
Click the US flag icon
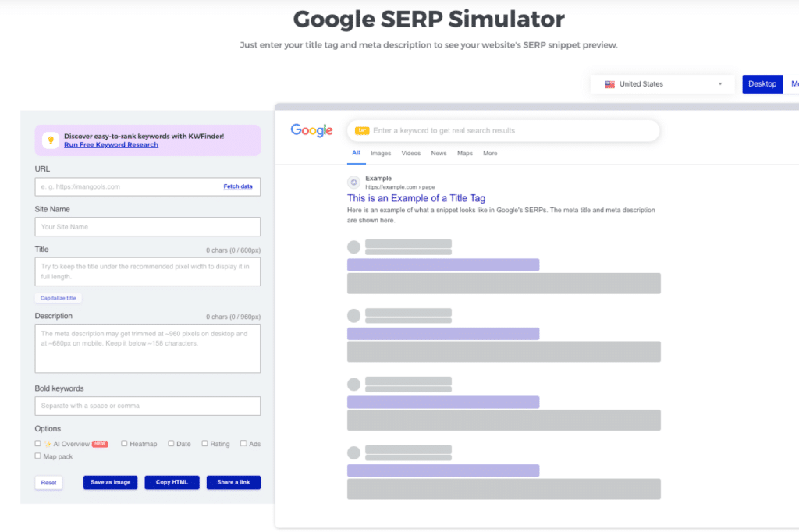click(x=609, y=84)
